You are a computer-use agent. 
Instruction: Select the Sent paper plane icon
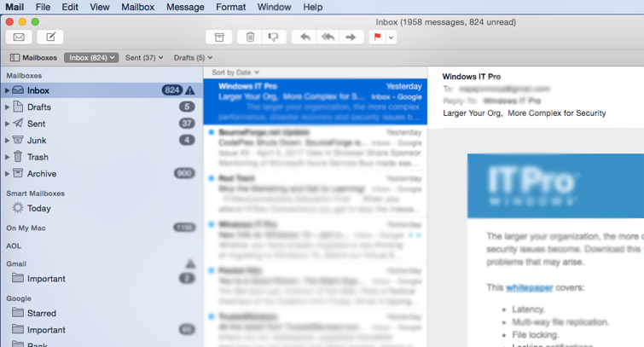point(18,123)
